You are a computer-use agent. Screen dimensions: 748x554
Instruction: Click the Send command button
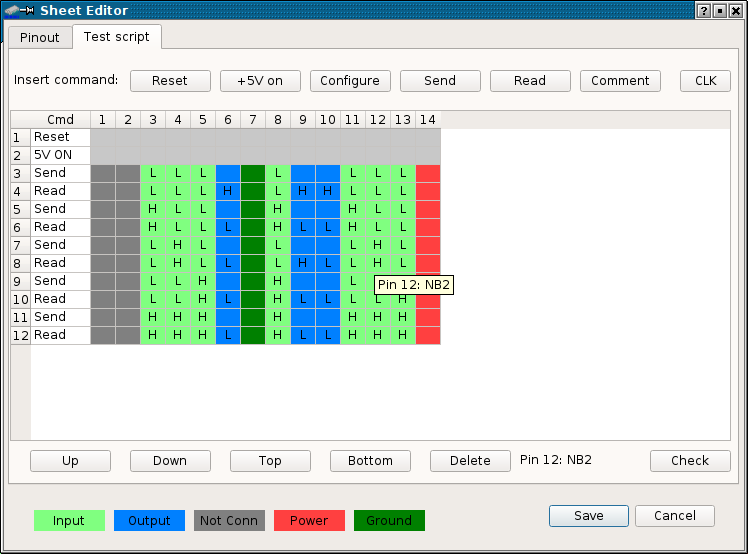pos(440,81)
